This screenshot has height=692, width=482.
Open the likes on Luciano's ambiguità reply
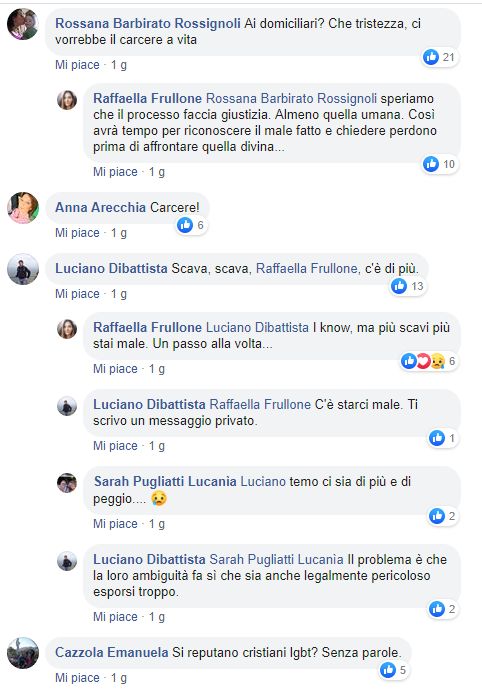(x=442, y=609)
